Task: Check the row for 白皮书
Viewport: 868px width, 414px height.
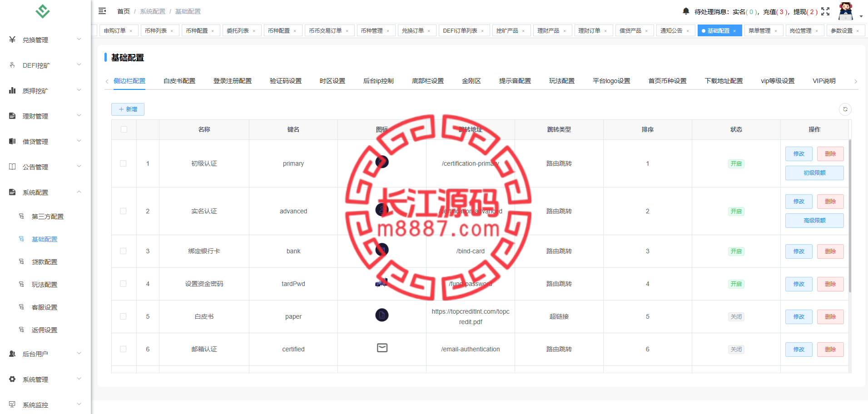Action: pos(123,316)
